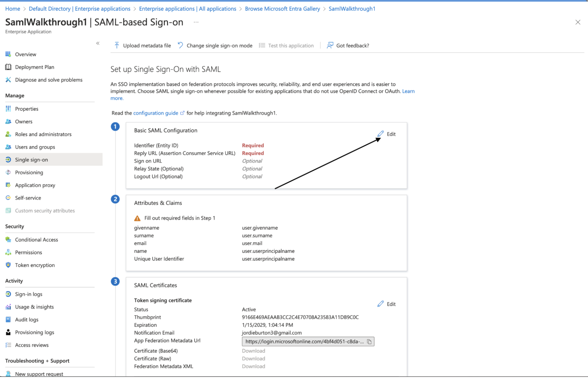
Task: Open the Deployment Plan page
Action: pos(35,67)
